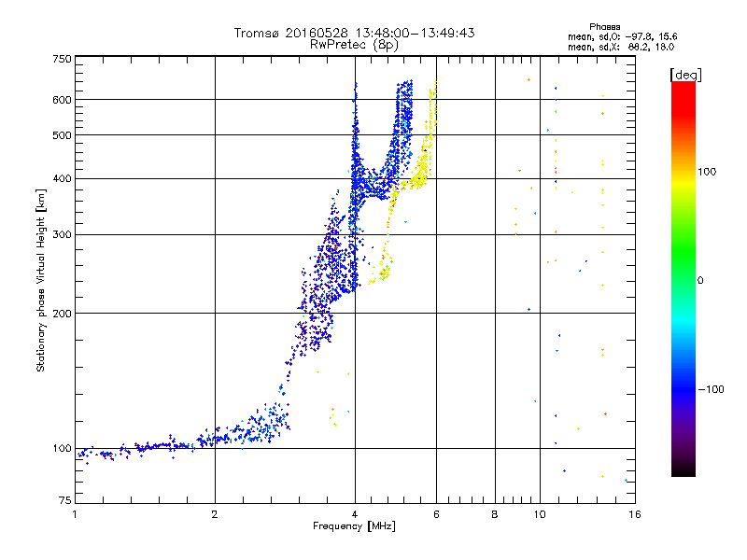Click the colorbar tick label "100"
Image resolution: width=747 pixels, height=560 pixels.
707,172
